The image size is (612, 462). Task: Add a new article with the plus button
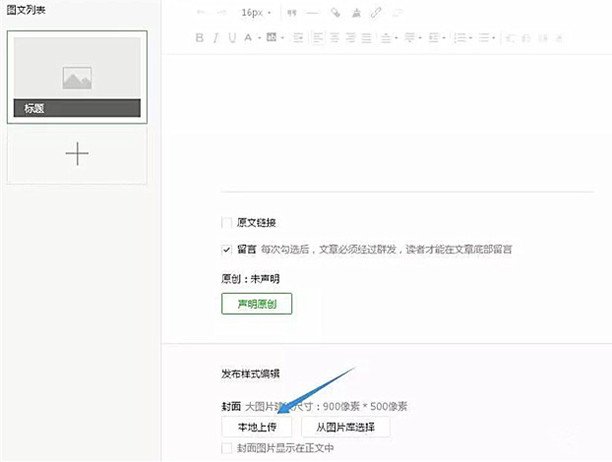pyautogui.click(x=77, y=154)
